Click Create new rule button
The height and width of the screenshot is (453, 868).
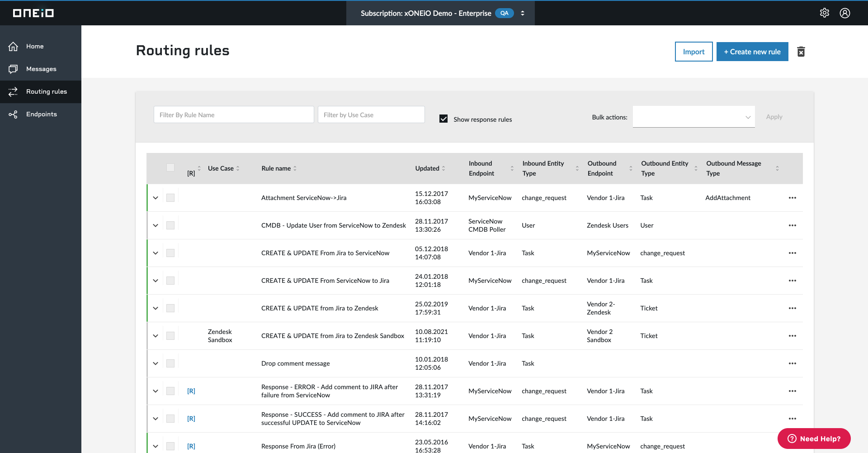click(x=752, y=52)
